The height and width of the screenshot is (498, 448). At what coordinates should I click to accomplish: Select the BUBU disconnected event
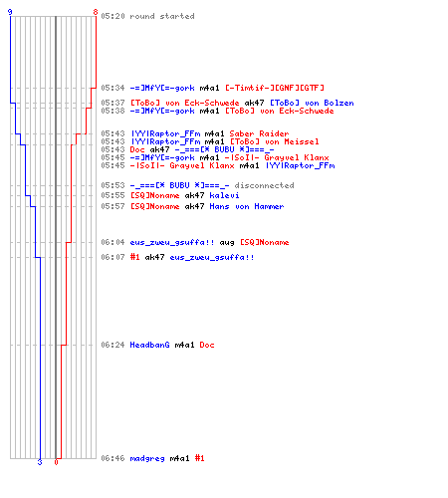197,185
